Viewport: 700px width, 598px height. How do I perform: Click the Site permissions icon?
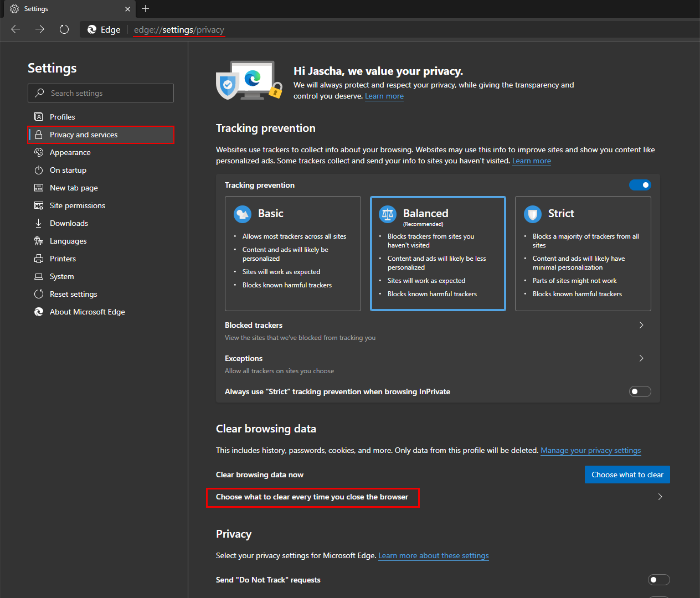(39, 205)
